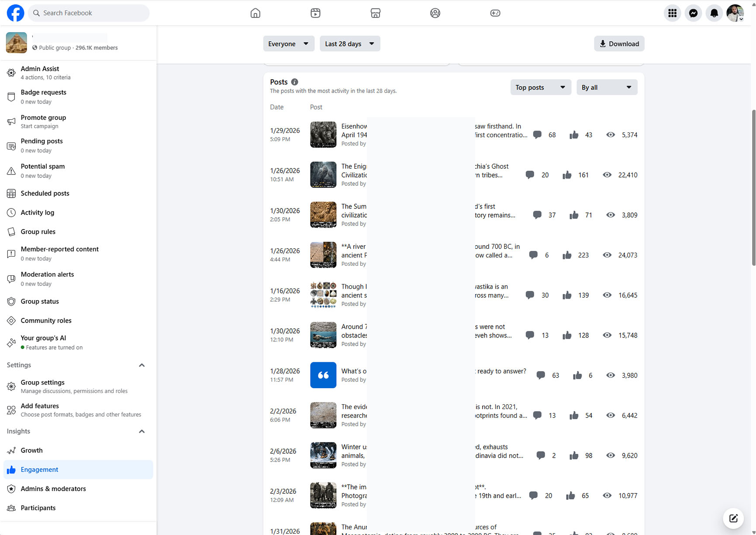756x535 pixels.
Task: Open Growth insights in sidebar
Action: coord(31,450)
